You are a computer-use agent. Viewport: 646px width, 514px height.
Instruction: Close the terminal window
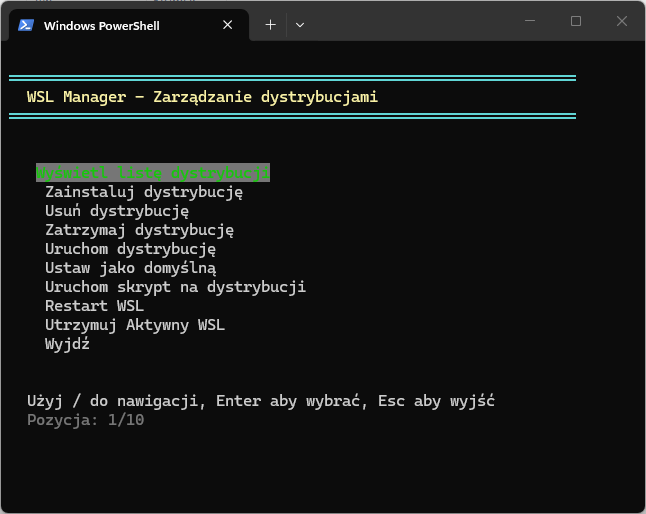(621, 21)
